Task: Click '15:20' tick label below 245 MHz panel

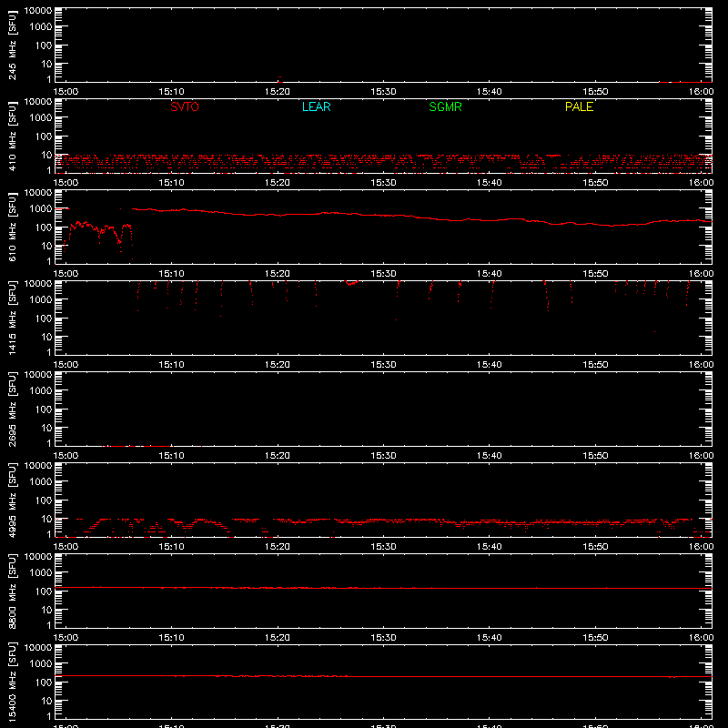Action: [278, 92]
